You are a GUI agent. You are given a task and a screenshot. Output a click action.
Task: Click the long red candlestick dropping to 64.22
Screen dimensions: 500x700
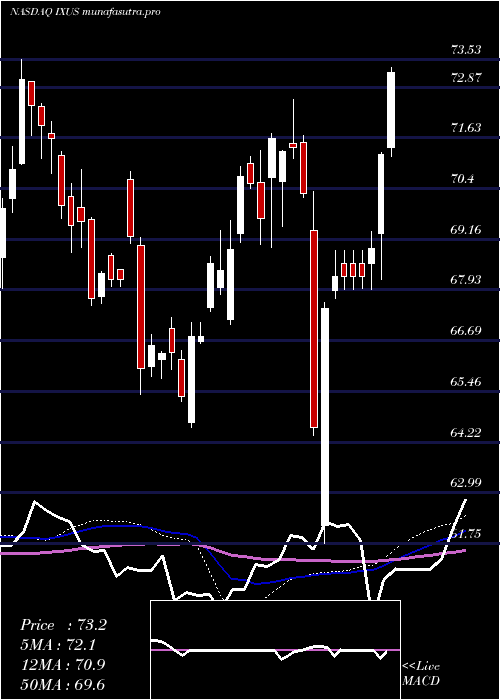(314, 329)
